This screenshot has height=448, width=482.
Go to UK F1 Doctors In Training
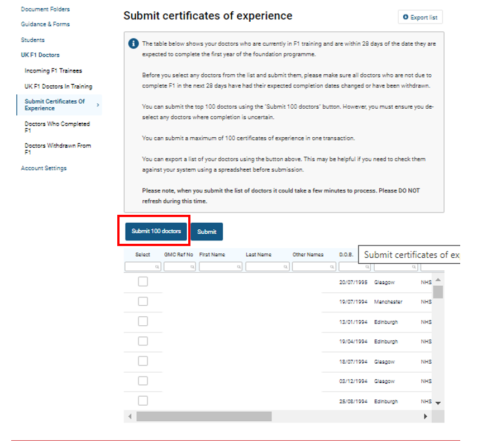click(59, 86)
